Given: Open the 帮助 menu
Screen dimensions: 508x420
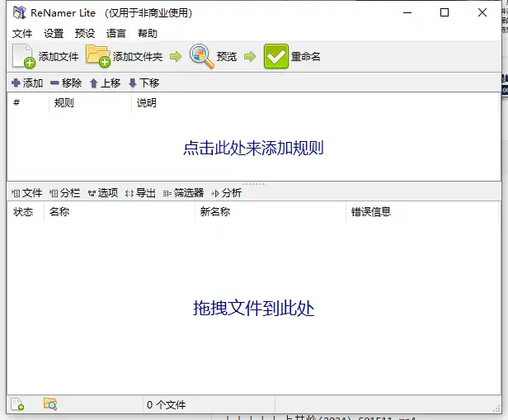Looking at the screenshot, I should (148, 33).
